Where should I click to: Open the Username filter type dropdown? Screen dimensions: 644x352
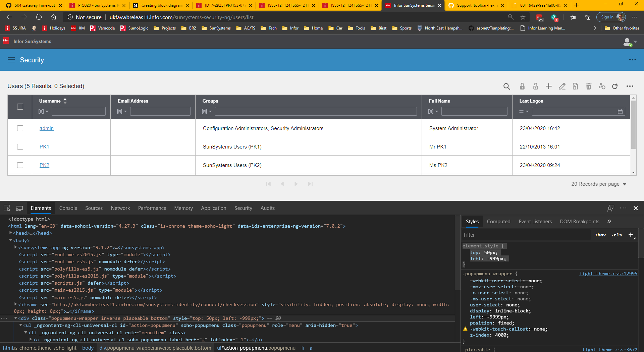[x=43, y=112]
